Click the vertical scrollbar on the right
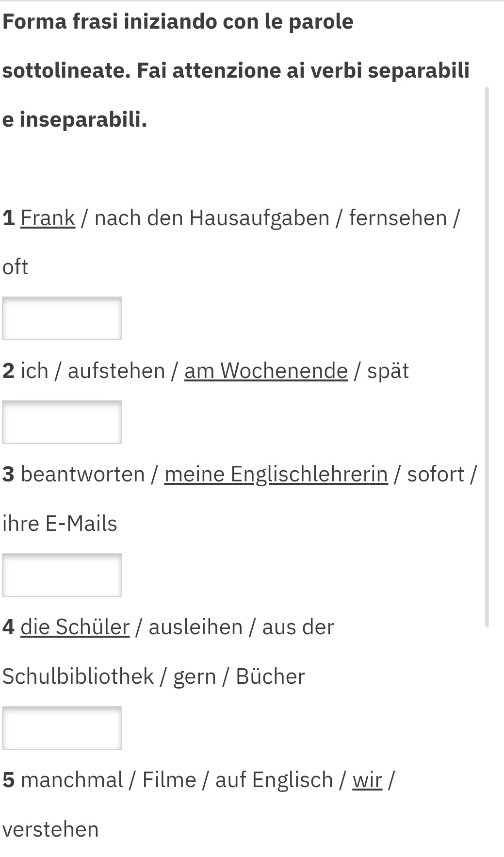Viewport: 504px width, 857px height. click(487, 357)
